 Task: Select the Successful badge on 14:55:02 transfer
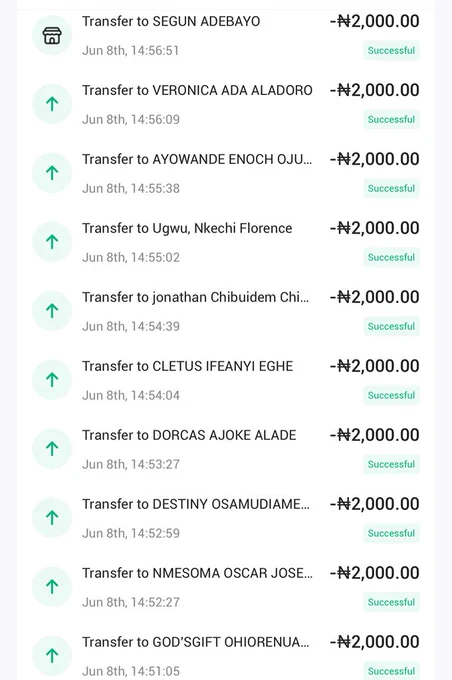click(391, 258)
